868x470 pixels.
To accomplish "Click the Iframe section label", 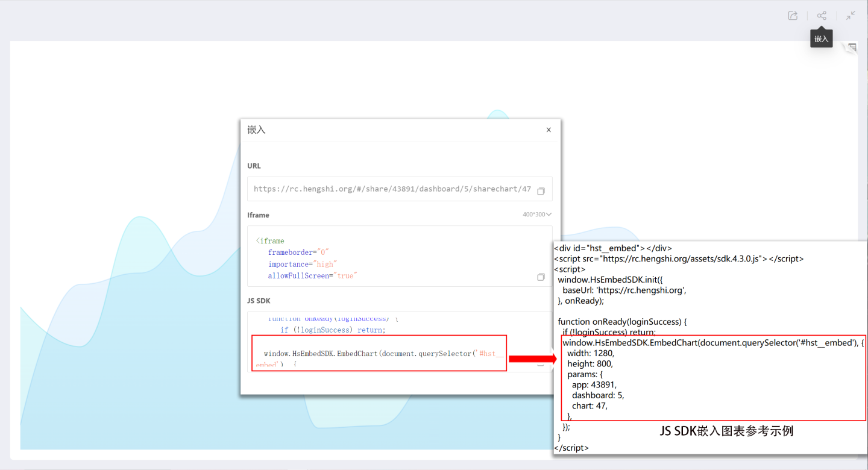I will click(x=258, y=215).
